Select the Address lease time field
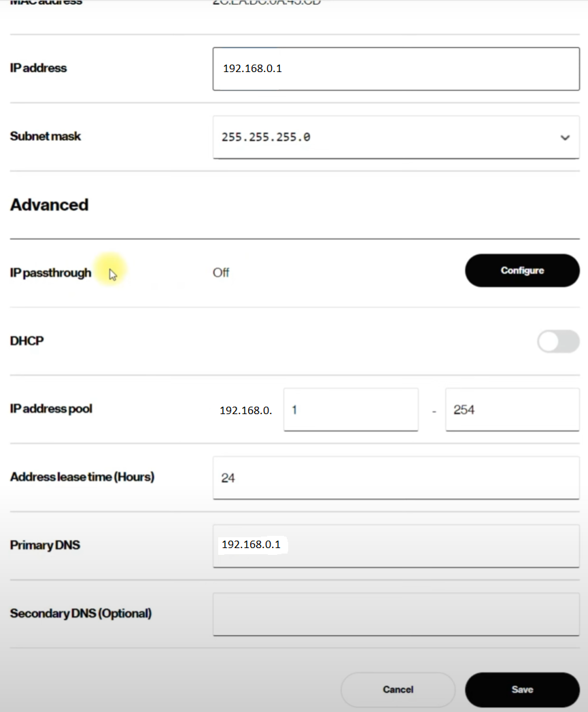 (396, 477)
